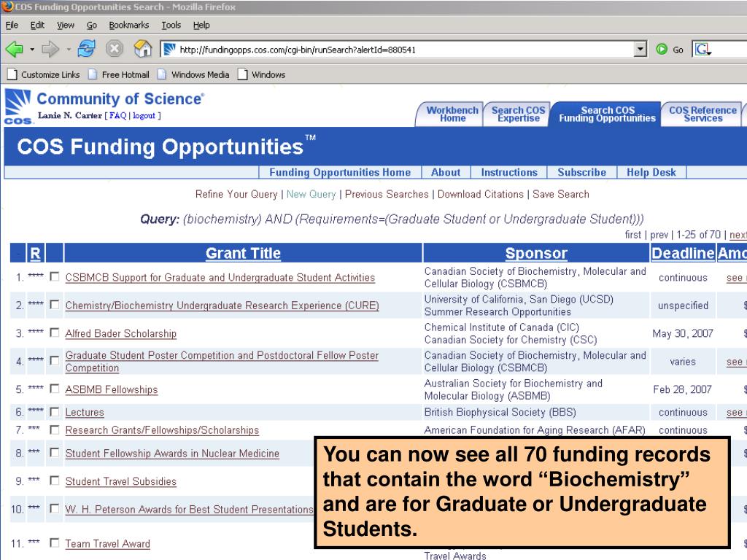Click the logout link
The width and height of the screenshot is (747, 560).
[x=144, y=116]
